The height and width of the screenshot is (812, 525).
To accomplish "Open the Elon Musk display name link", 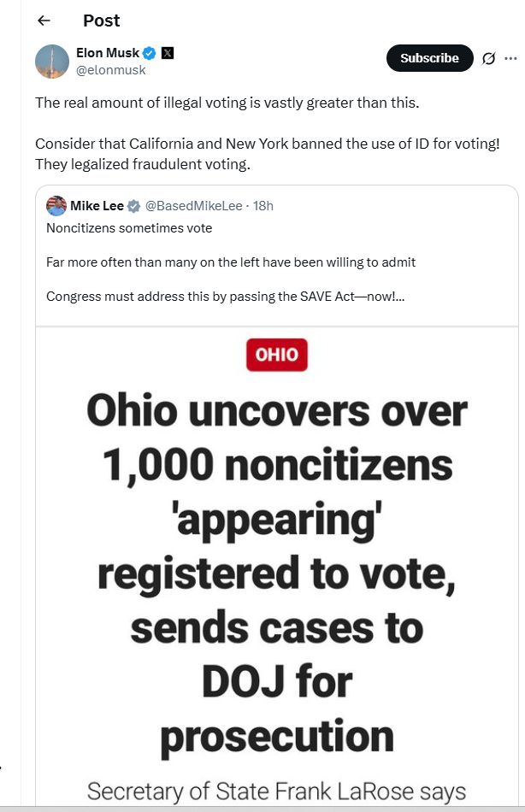I will point(107,53).
